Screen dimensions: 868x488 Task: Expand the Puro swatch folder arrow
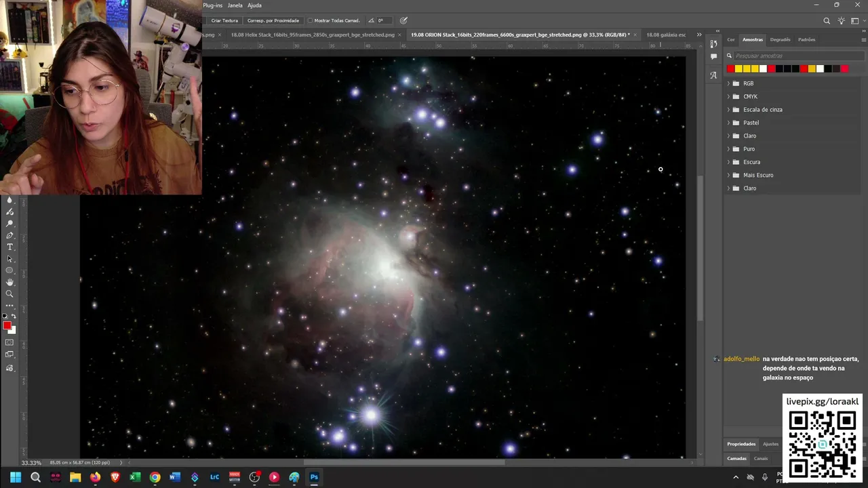tap(728, 148)
